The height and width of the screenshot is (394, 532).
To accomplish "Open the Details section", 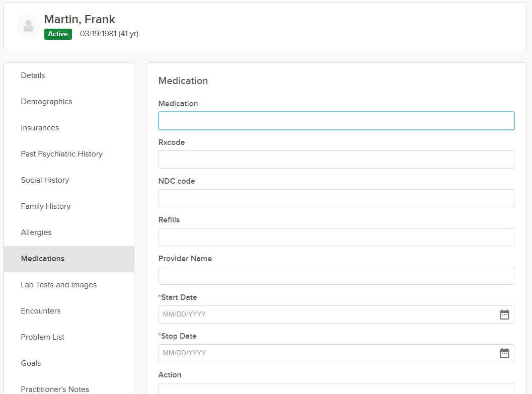I will click(x=33, y=75).
